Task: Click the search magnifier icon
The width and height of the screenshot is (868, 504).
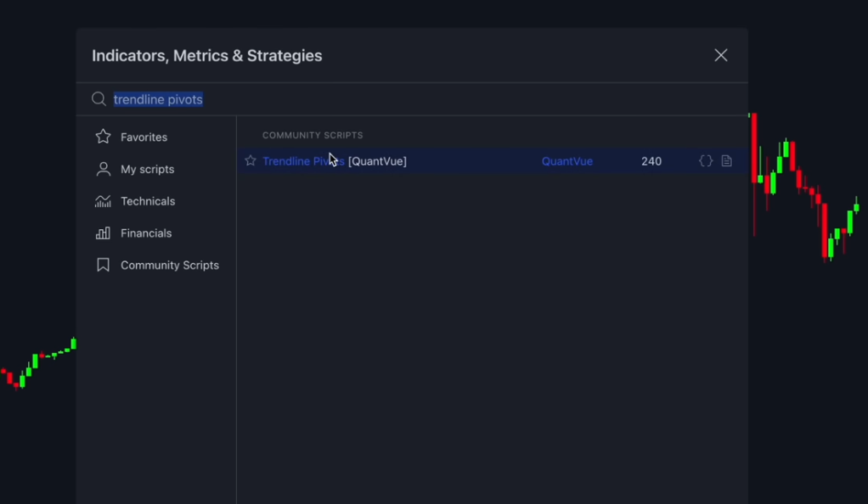Action: pos(99,99)
